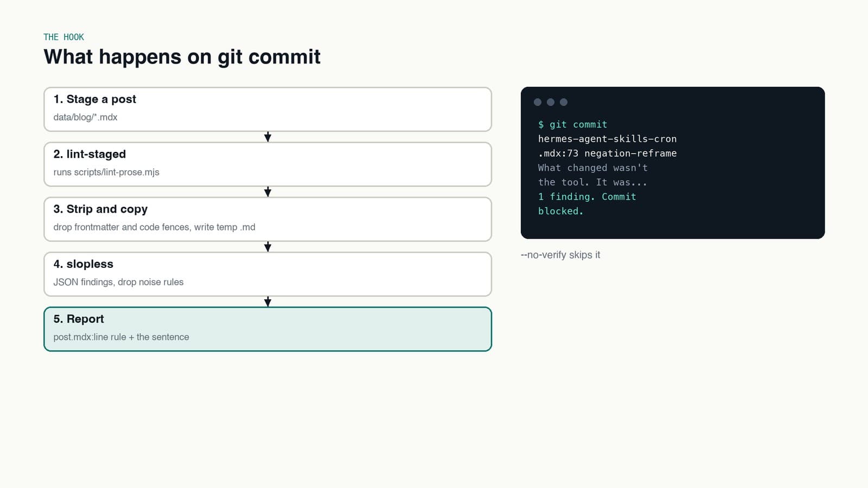Click 'What changed wasn't' terminal line

pos(592,168)
